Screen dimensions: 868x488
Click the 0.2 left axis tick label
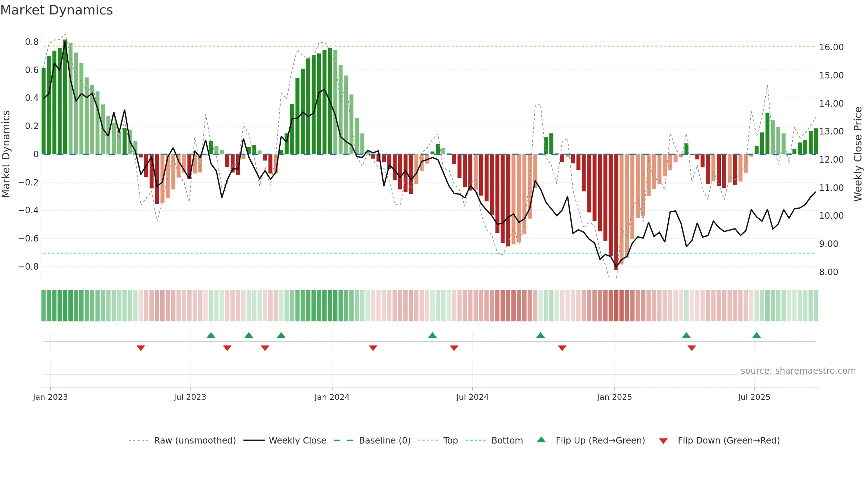[x=32, y=126]
